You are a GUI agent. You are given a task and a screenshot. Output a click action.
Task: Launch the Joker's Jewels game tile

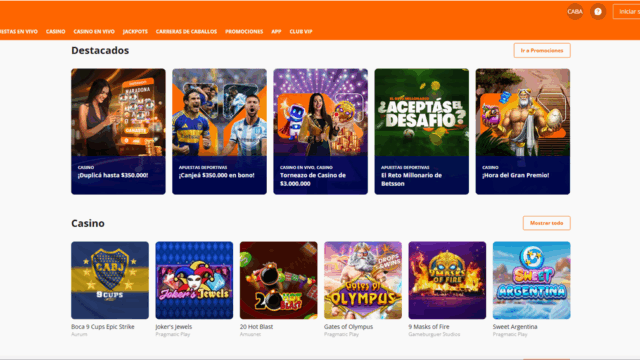194,280
